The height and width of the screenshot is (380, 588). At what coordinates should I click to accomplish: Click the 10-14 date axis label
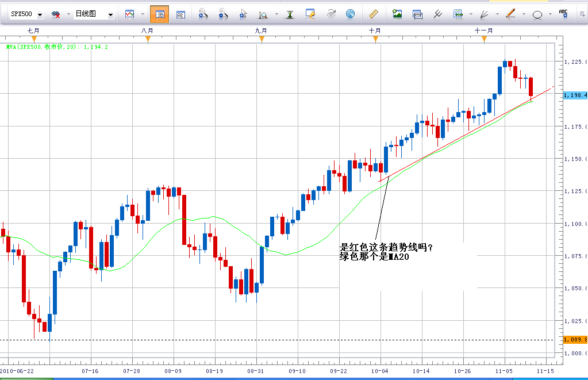[x=421, y=371]
